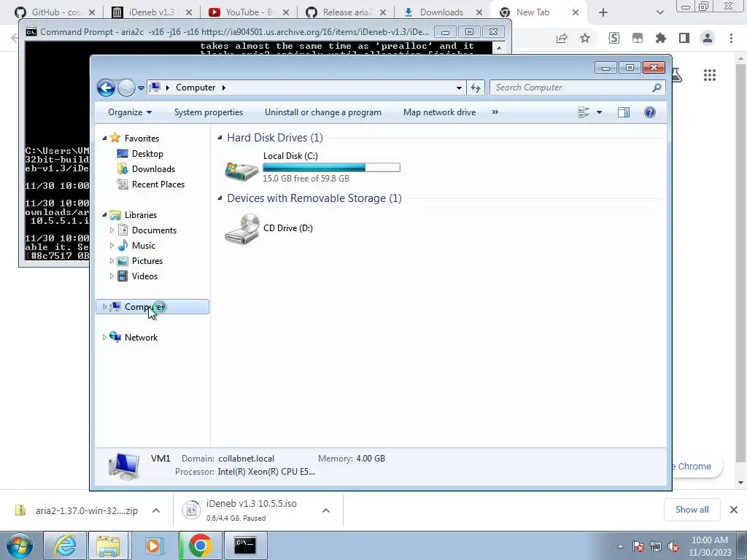Image resolution: width=747 pixels, height=560 pixels.
Task: Select Network in the navigation pane
Action: point(141,337)
